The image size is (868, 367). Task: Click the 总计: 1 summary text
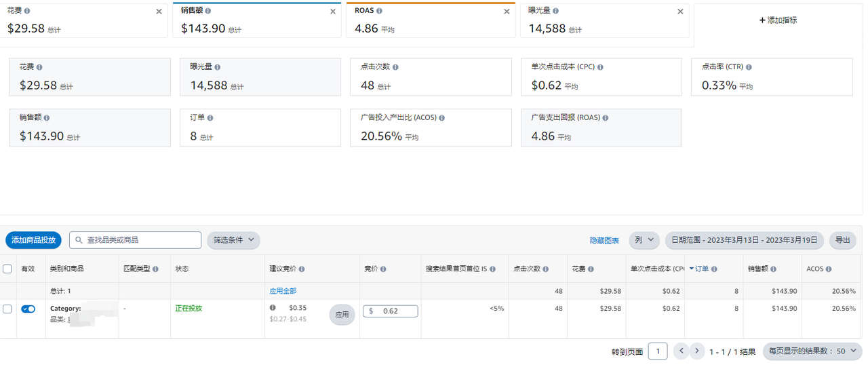(60, 290)
